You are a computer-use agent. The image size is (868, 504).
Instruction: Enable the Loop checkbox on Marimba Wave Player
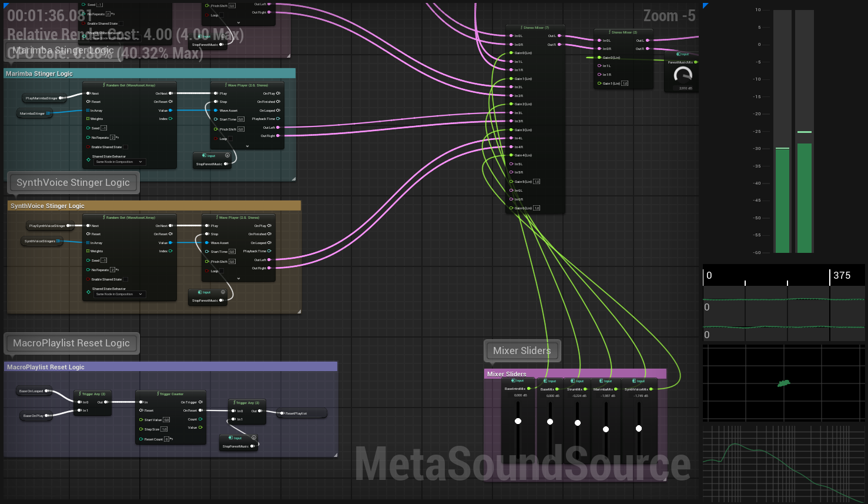point(230,139)
